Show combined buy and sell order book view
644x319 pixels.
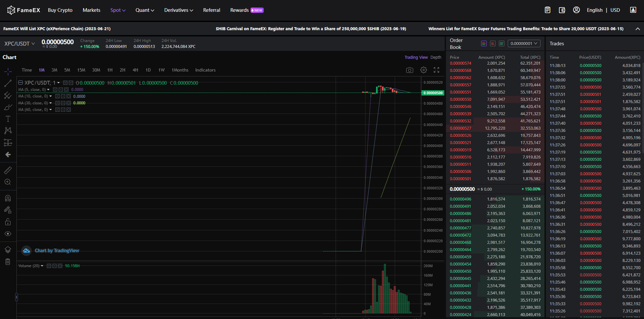pyautogui.click(x=484, y=43)
